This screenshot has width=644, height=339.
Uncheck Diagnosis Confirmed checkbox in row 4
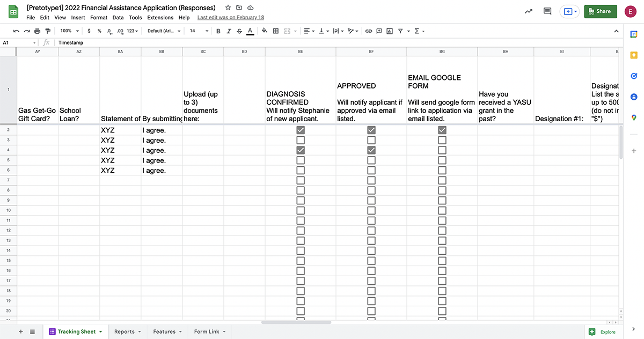pos(301,150)
